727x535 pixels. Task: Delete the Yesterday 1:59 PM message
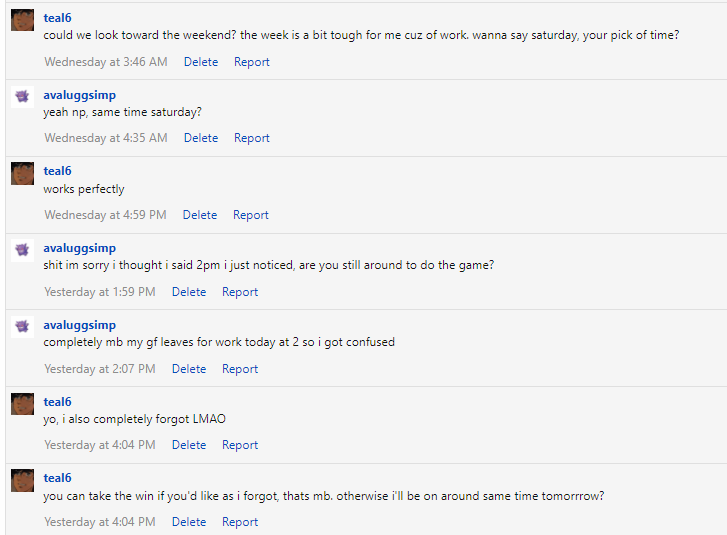click(x=189, y=292)
